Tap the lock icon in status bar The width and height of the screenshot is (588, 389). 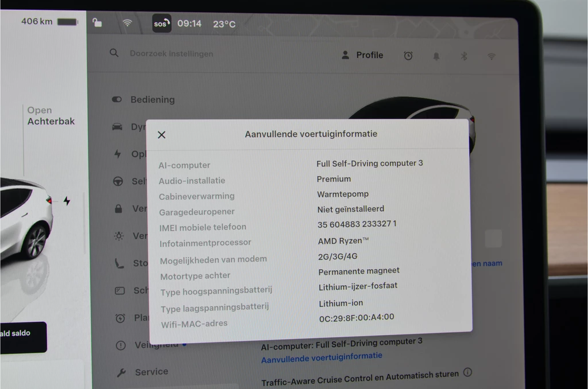pos(97,23)
